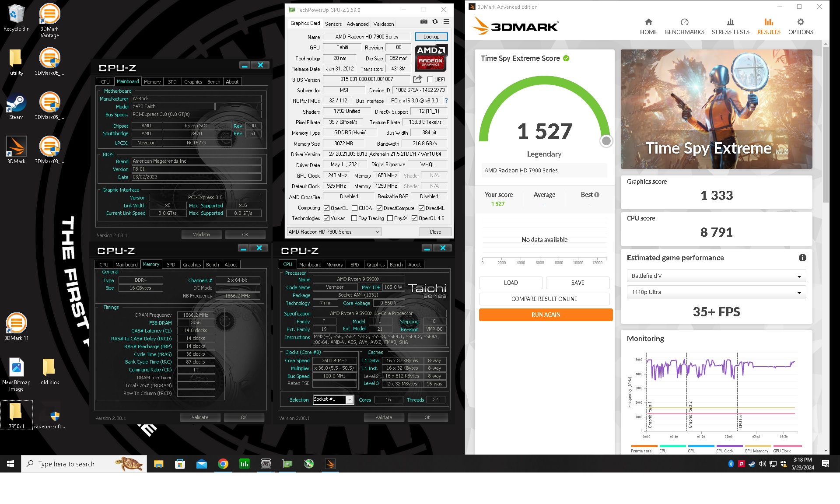
Task: Click the score gauge knob indicator
Action: pyautogui.click(x=606, y=141)
